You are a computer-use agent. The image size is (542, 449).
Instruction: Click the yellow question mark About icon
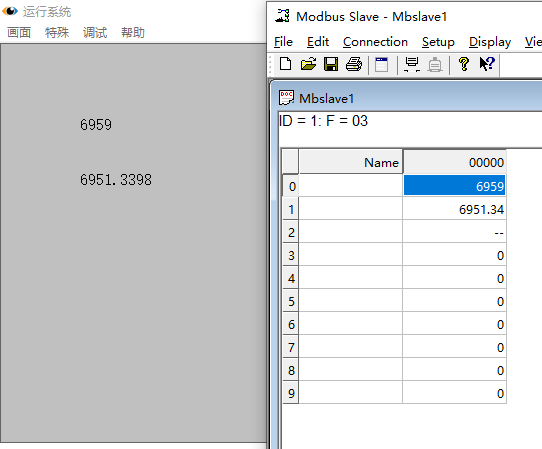tap(464, 64)
